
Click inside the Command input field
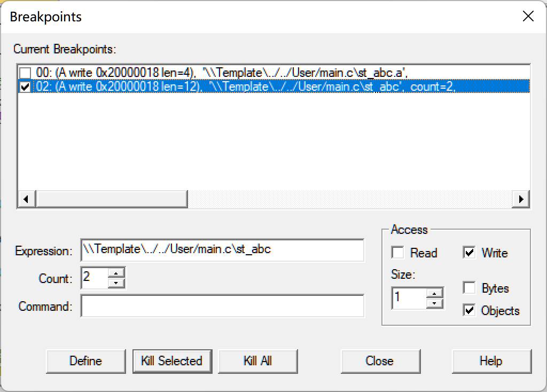tap(222, 305)
